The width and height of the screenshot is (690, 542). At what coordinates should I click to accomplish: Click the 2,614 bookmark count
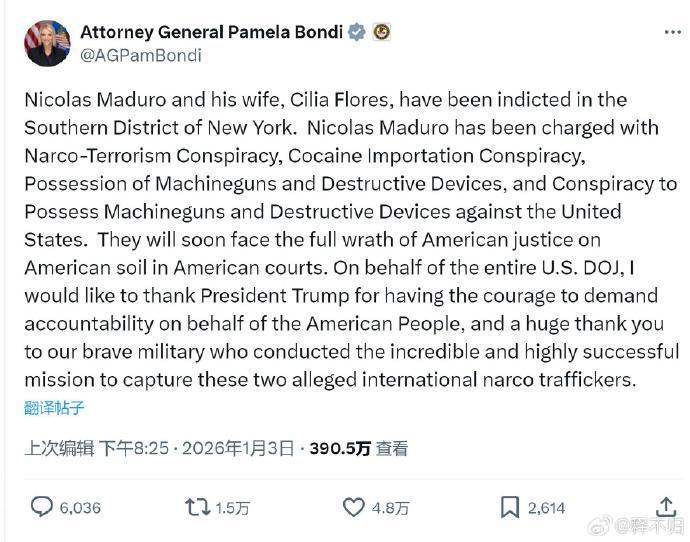tap(546, 508)
